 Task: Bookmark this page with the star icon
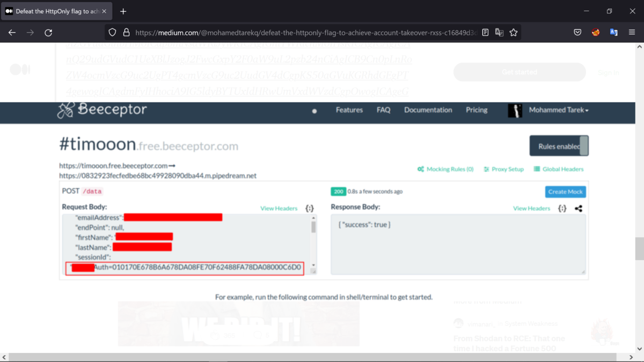pos(514,33)
